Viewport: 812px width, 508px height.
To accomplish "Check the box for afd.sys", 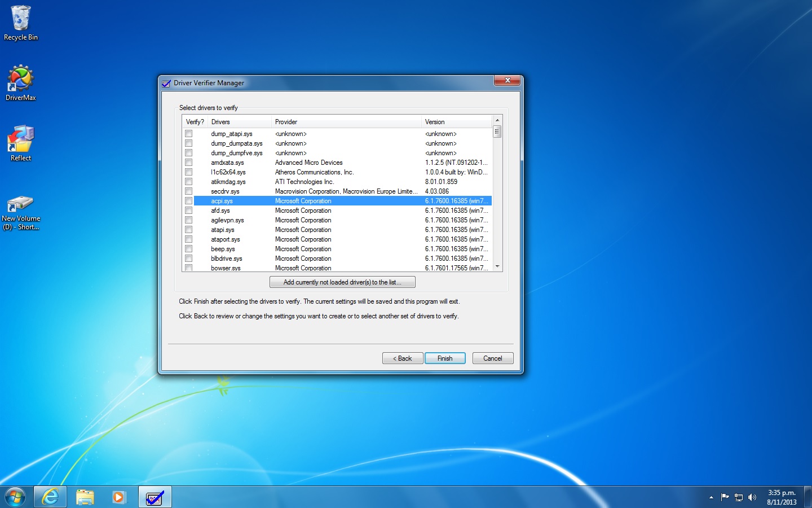I will coord(189,211).
